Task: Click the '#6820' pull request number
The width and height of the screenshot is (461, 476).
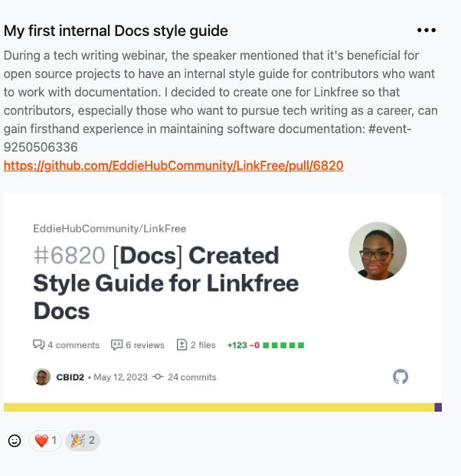Action: (x=70, y=256)
